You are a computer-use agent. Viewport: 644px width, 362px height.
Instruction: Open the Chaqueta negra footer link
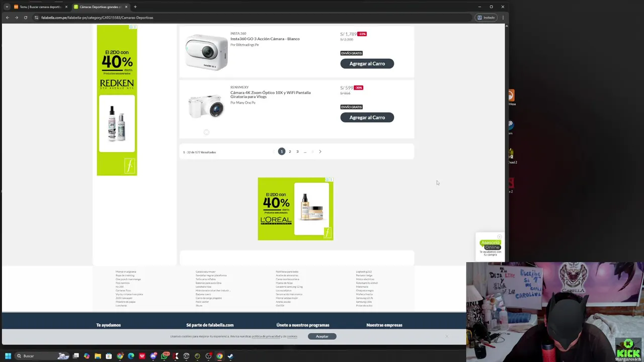point(364,291)
